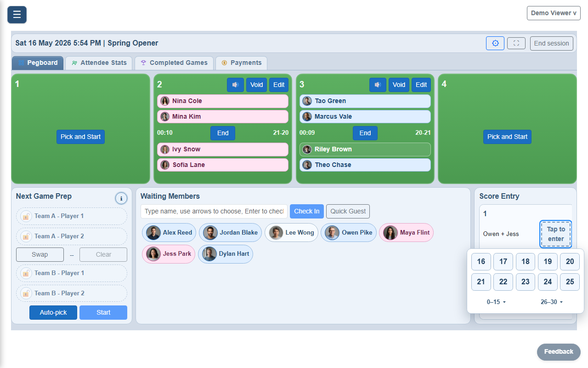This screenshot has width=588, height=368.
Task: Click the Waiting Members name search field
Action: point(214,211)
